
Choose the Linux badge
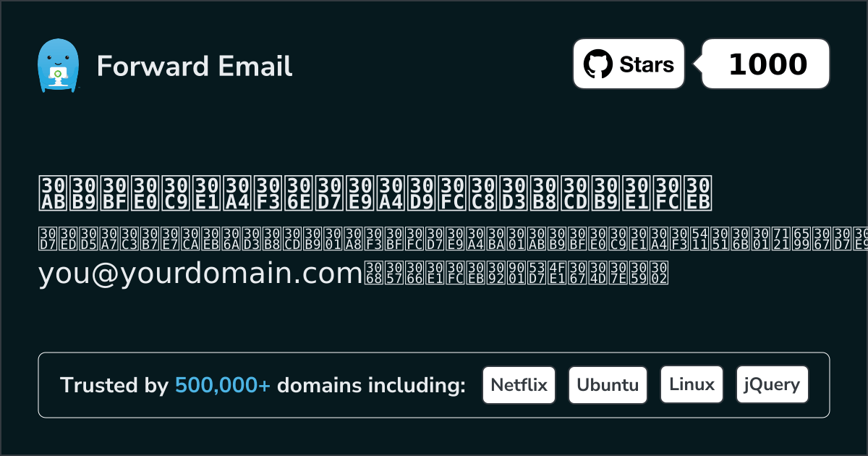[692, 384]
